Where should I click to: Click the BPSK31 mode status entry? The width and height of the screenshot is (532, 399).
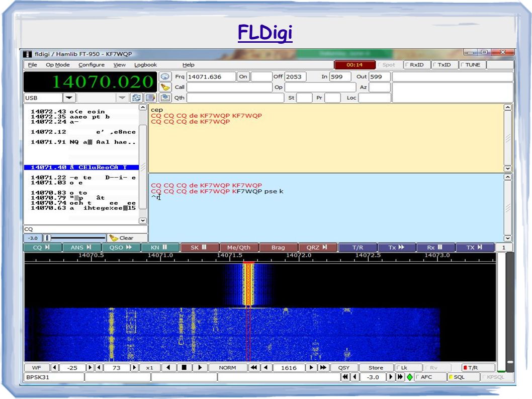[x=54, y=377]
